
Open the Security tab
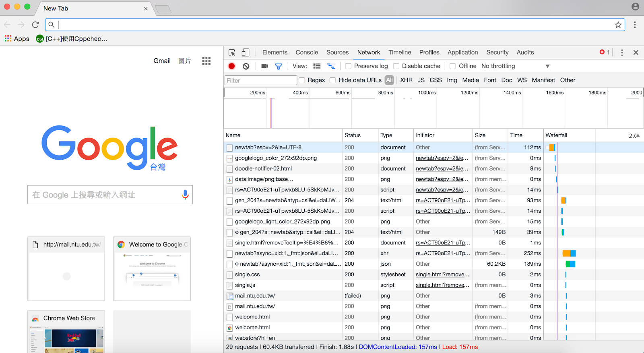point(497,53)
